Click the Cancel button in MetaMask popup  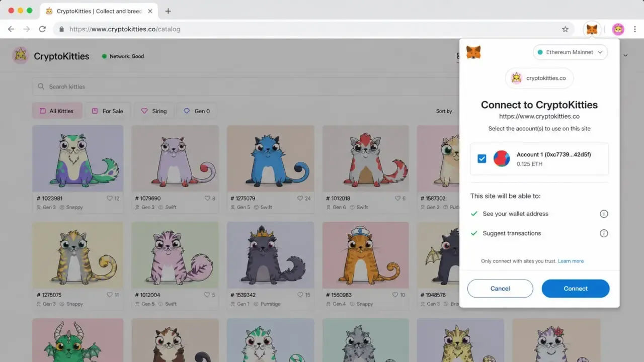(x=500, y=289)
